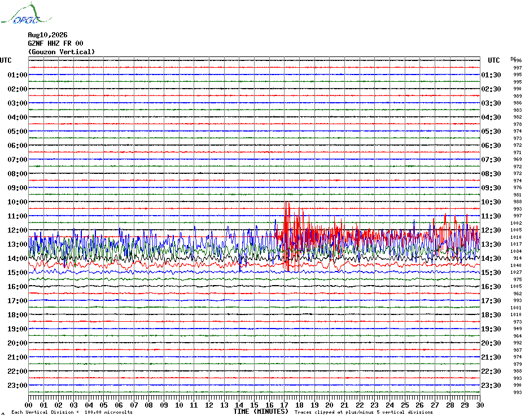The image size is (525, 420).
Task: Click the 10:30 right time label
Action: [x=491, y=202]
